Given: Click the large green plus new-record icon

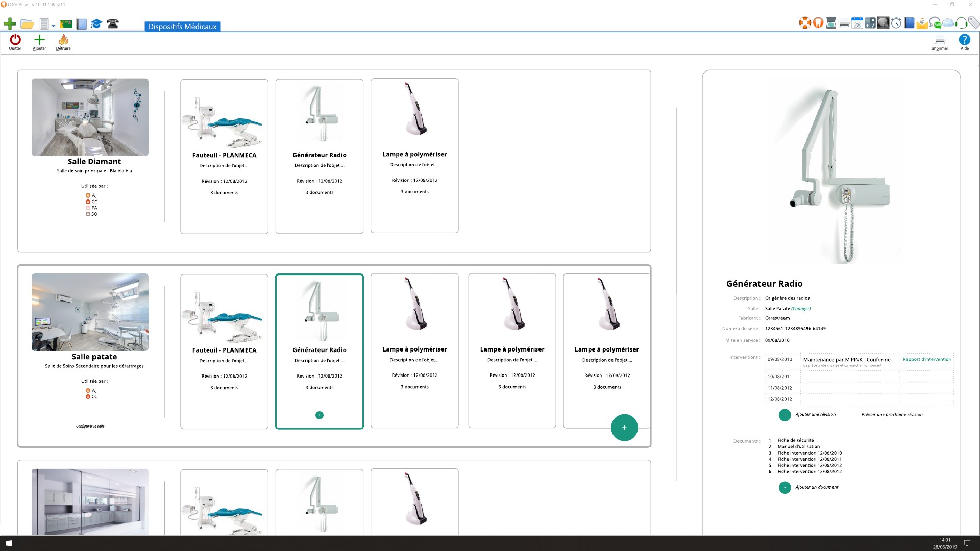Looking at the screenshot, I should (10, 23).
